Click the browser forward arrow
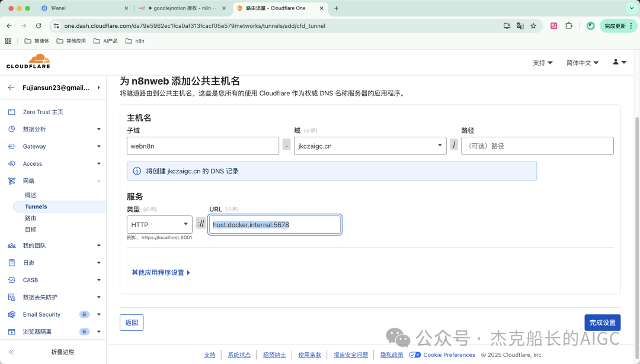Image resolution: width=640 pixels, height=364 pixels. click(24, 25)
